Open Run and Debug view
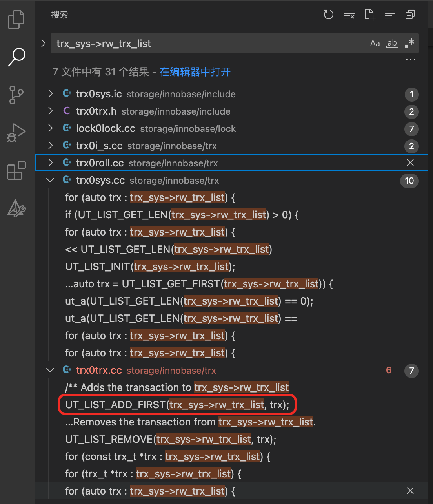433x504 pixels. click(16, 133)
